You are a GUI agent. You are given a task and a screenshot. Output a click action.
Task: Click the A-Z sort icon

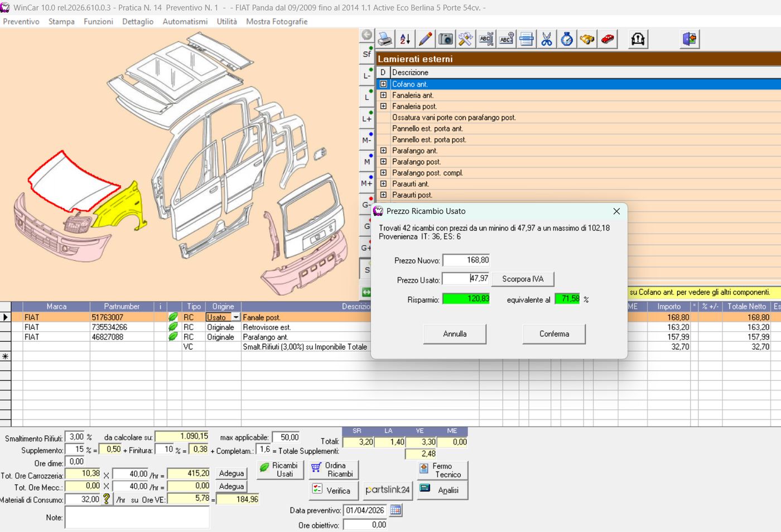(x=405, y=39)
